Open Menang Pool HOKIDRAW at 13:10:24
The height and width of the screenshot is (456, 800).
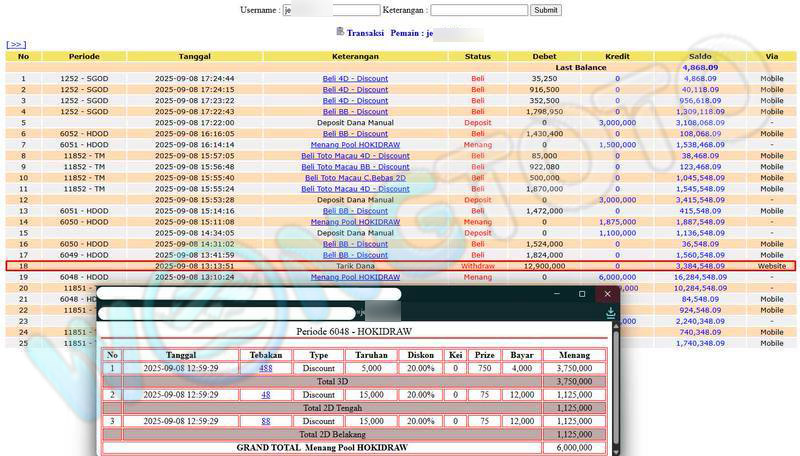coord(355,277)
